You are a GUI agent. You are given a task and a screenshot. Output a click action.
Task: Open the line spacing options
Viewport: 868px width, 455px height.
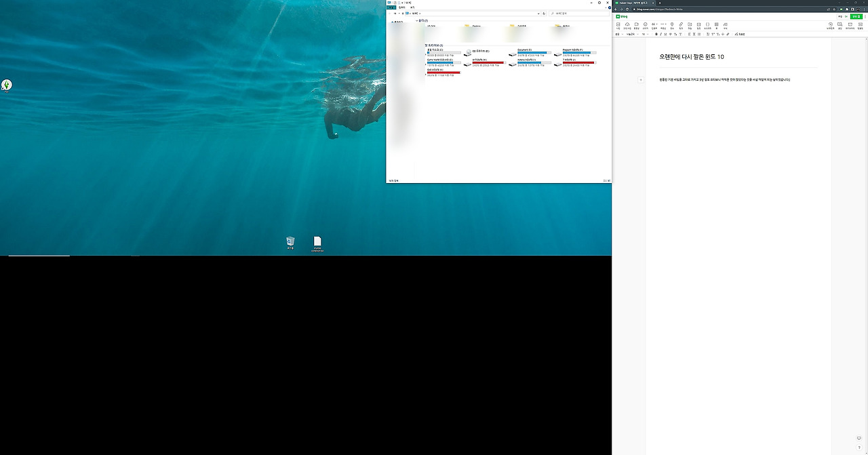click(x=694, y=34)
